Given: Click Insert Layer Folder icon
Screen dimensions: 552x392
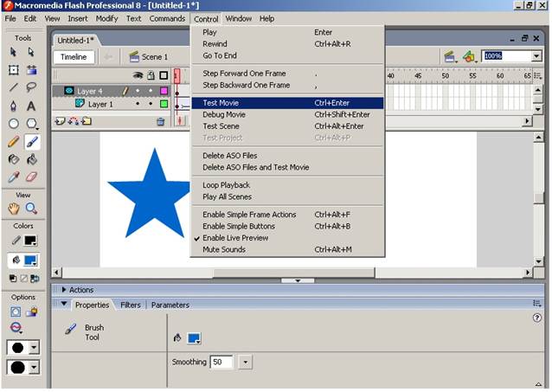Looking at the screenshot, I should point(87,121).
